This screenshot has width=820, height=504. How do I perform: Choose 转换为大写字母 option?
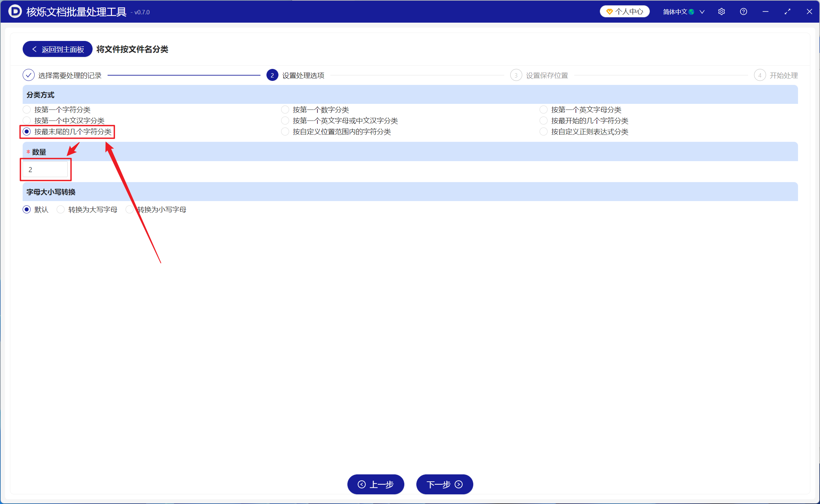tap(61, 209)
